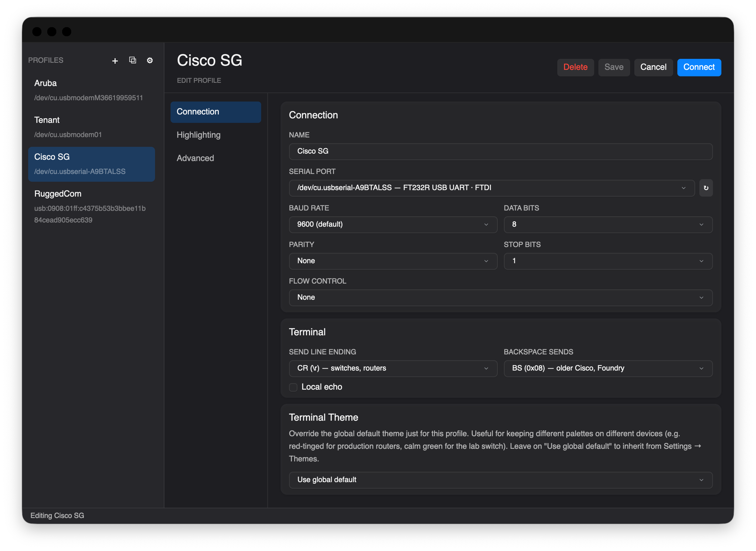Refresh the serial port list
Screen dimensions: 756x551
[x=706, y=188]
